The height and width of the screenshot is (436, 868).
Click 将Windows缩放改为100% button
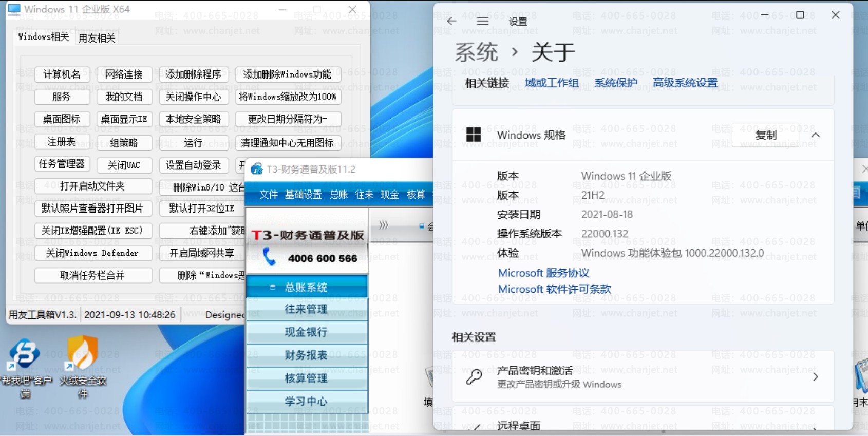[x=288, y=97]
